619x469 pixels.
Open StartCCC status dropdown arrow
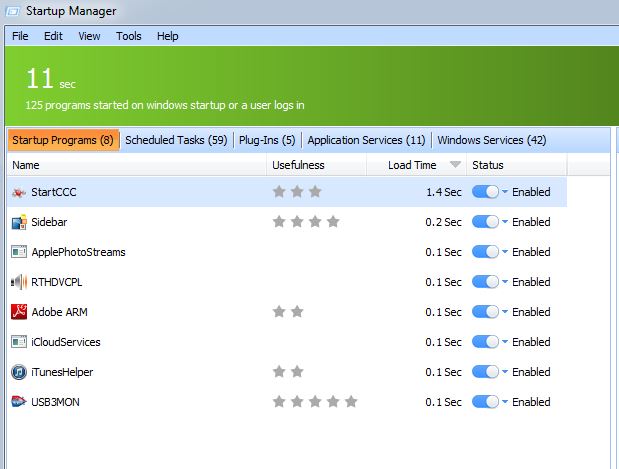[505, 192]
